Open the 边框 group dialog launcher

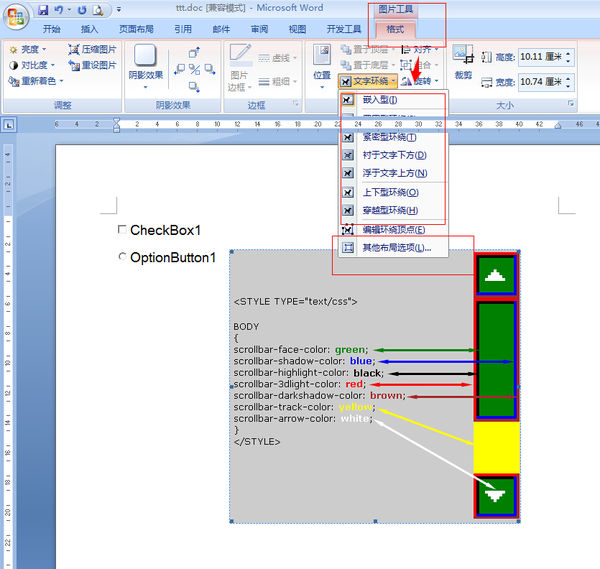(x=295, y=103)
